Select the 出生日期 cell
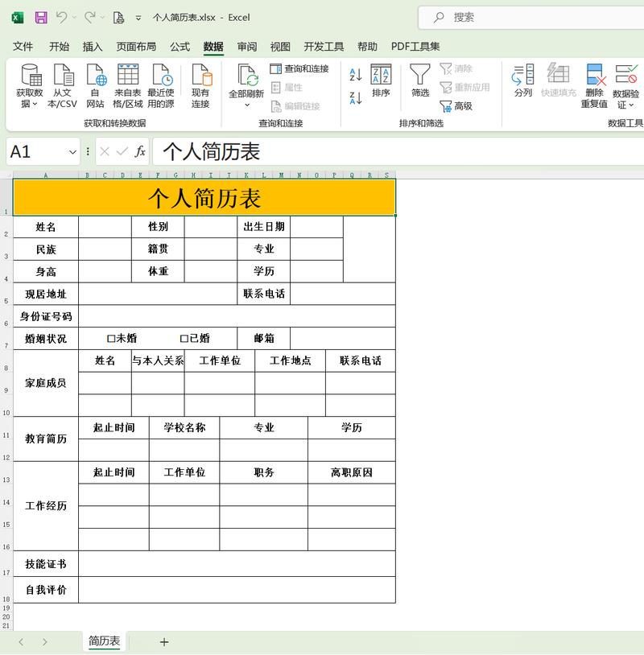644x655 pixels. pos(264,227)
